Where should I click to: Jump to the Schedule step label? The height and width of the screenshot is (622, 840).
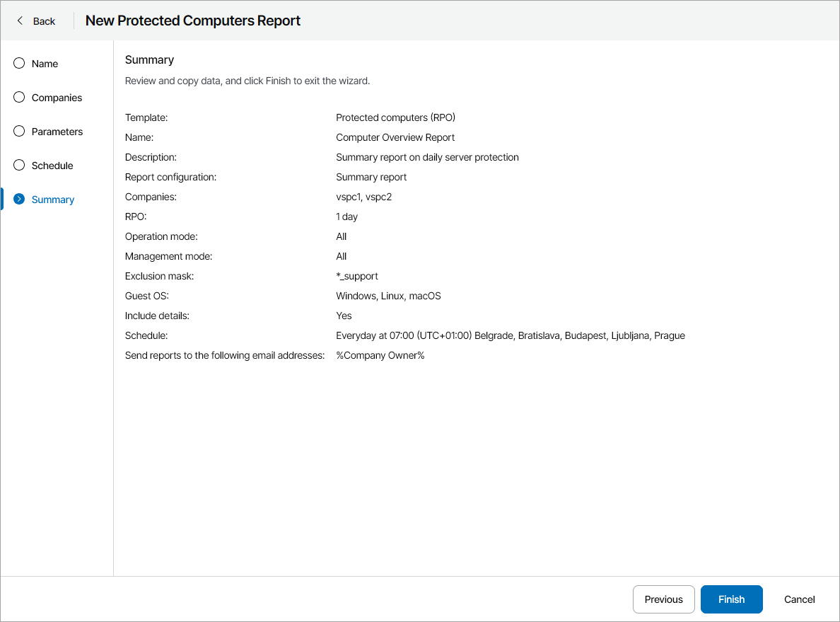click(52, 166)
